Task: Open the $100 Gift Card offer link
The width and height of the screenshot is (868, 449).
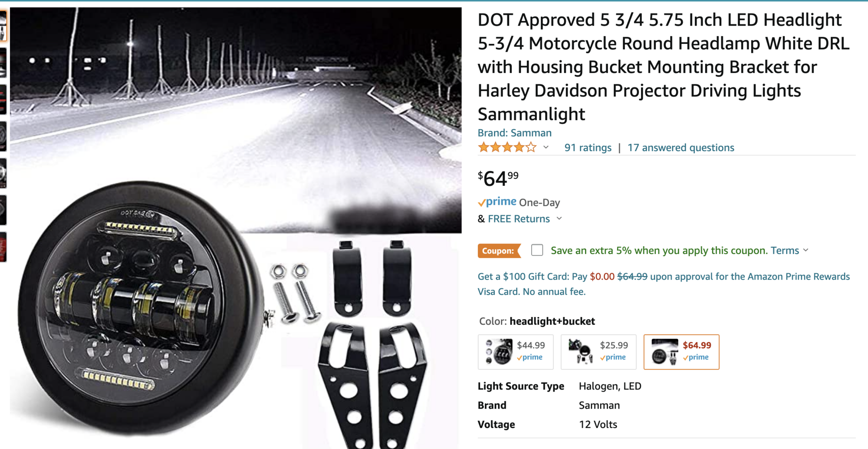Action: 664,284
